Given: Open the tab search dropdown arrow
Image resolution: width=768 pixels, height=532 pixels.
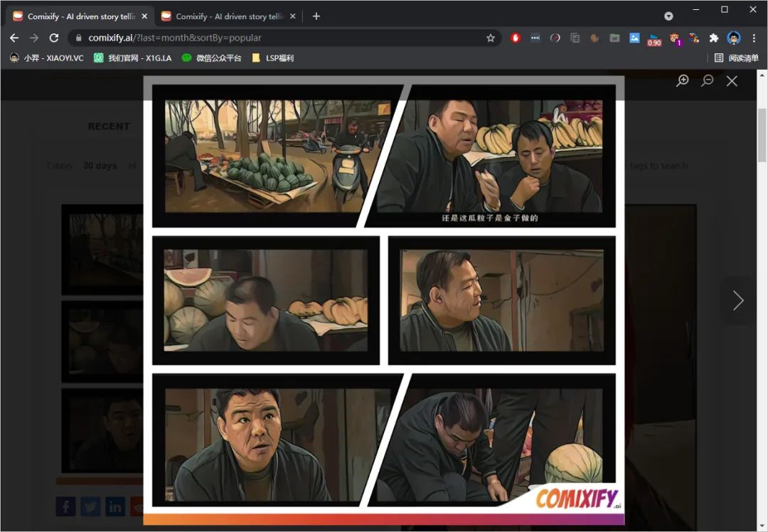Looking at the screenshot, I should pyautogui.click(x=668, y=16).
